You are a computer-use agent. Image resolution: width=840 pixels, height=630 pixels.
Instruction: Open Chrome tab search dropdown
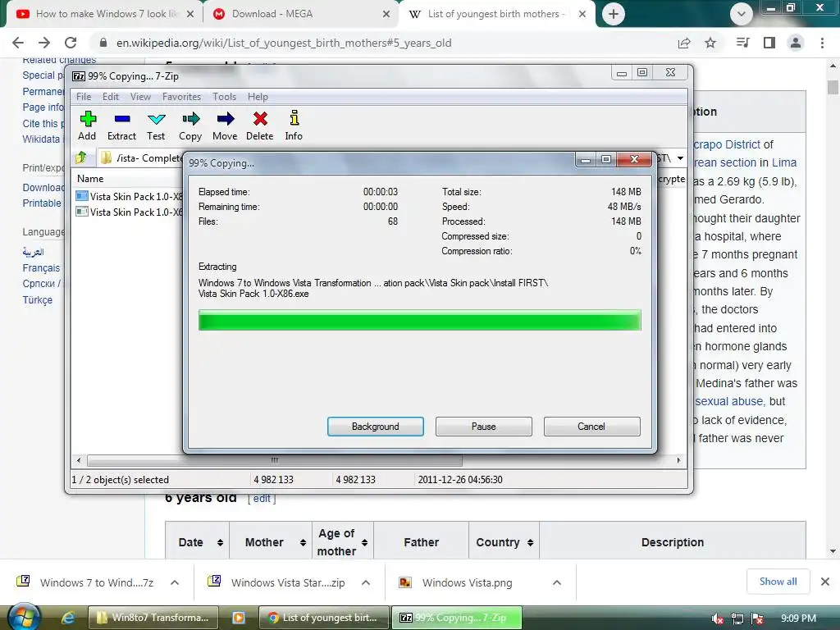[x=742, y=14]
